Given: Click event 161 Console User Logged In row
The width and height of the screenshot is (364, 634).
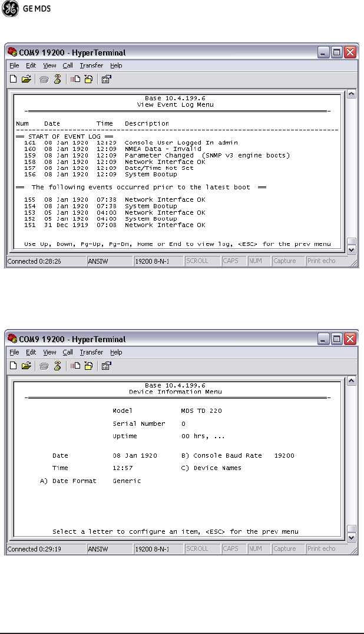Looking at the screenshot, I should [x=131, y=143].
